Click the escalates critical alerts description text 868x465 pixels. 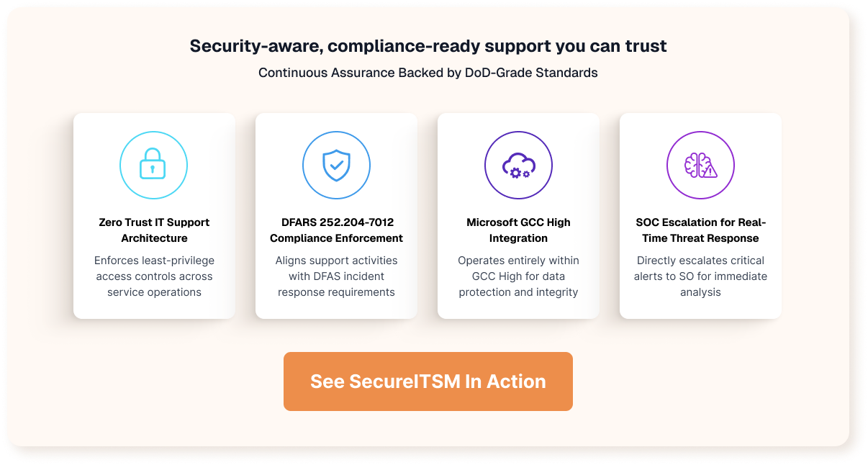[x=700, y=276]
